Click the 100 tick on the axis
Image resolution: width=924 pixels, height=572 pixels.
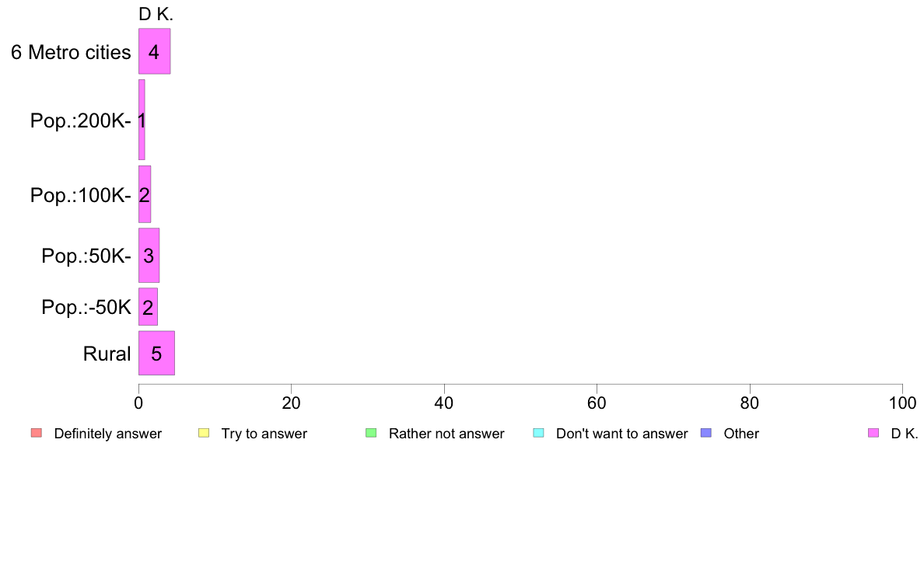pyautogui.click(x=902, y=403)
